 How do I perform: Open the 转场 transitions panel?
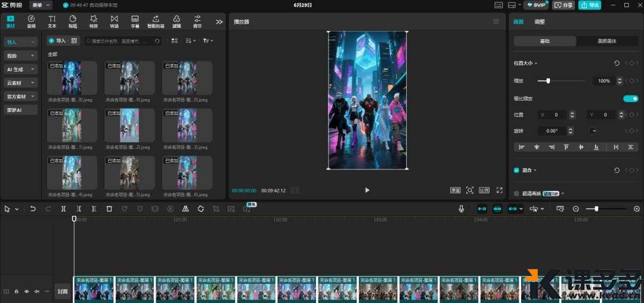click(x=114, y=21)
